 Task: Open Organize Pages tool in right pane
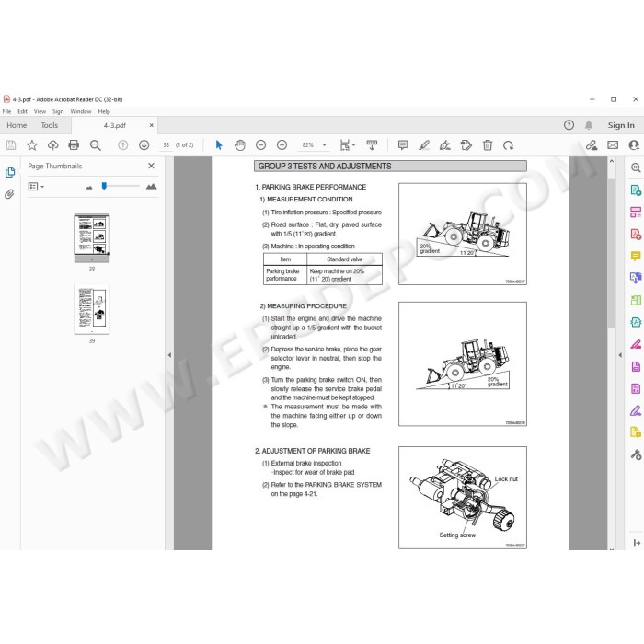pos(636,212)
